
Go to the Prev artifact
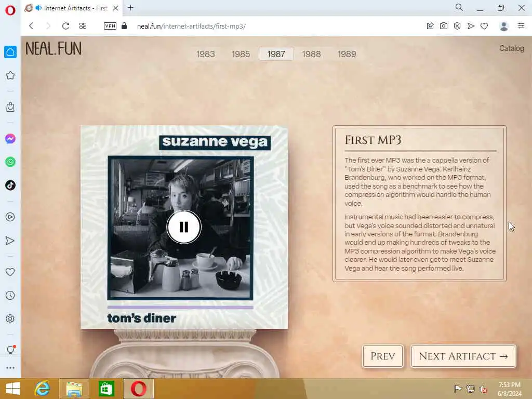coord(383,356)
